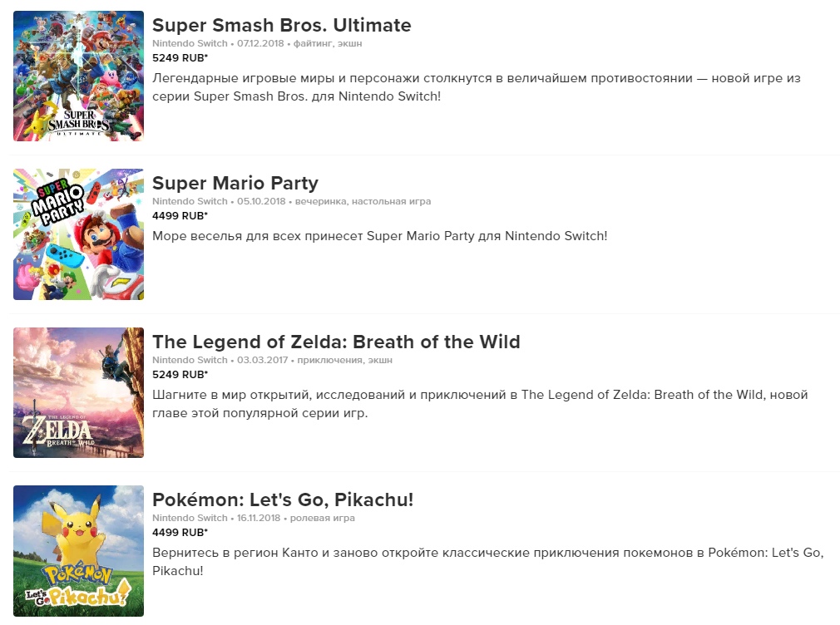Screen dimensions: 840x625
Task: Click the 5249 RUB price for Smash Bros.
Action: click(180, 57)
